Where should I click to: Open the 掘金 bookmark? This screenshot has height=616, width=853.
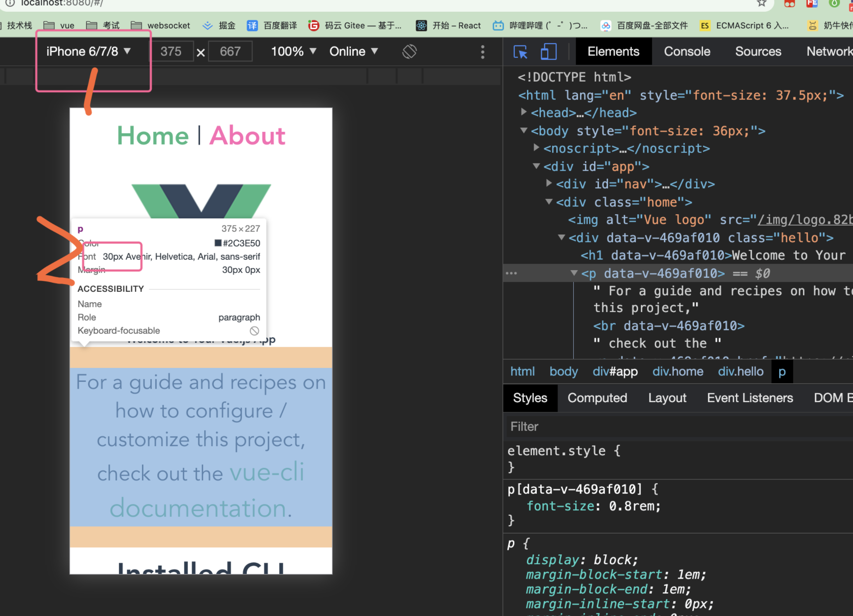pos(219,26)
